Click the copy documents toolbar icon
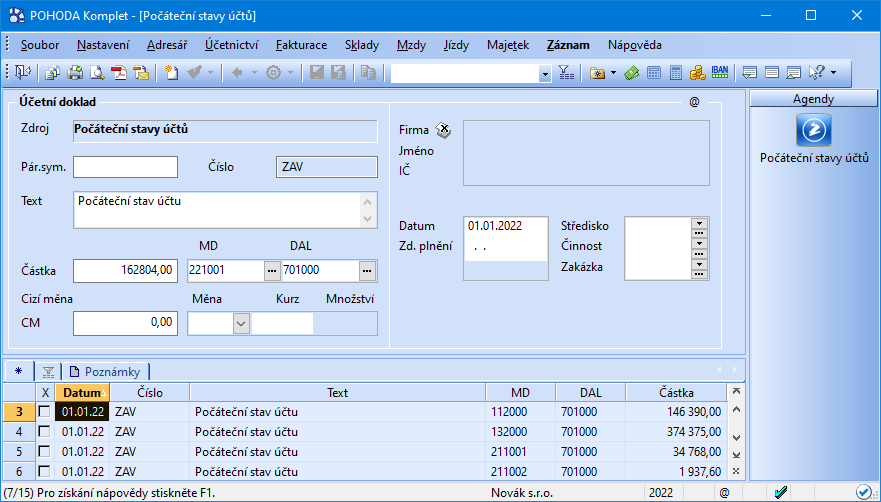Screen dimensions: 881x502 tap(53, 73)
